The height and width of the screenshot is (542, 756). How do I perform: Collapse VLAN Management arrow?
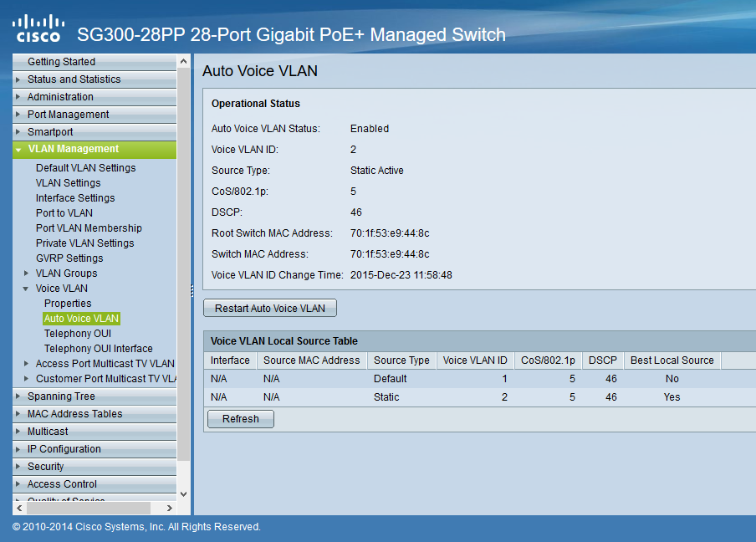click(x=18, y=150)
